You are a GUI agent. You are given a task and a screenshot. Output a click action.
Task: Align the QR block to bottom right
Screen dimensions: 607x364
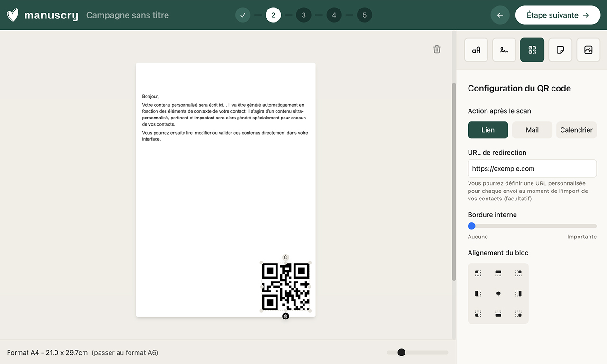coord(518,313)
